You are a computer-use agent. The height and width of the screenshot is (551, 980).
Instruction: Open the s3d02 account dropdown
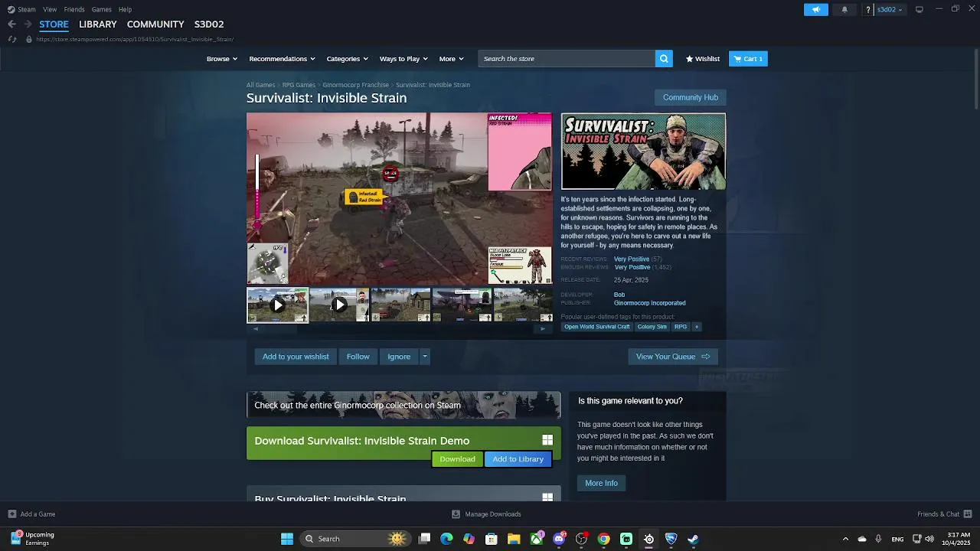[890, 9]
